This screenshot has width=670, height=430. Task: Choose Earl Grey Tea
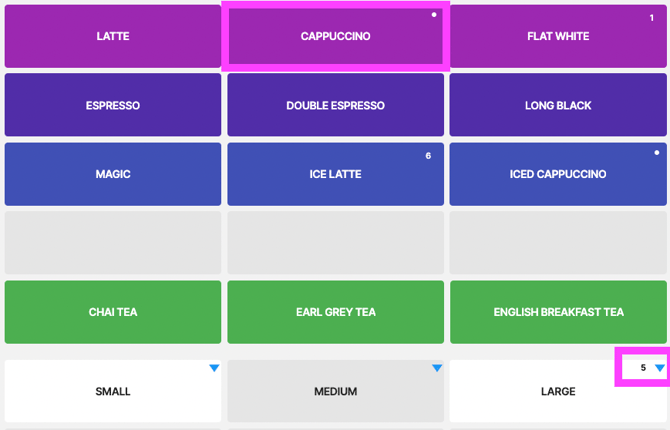coord(335,312)
